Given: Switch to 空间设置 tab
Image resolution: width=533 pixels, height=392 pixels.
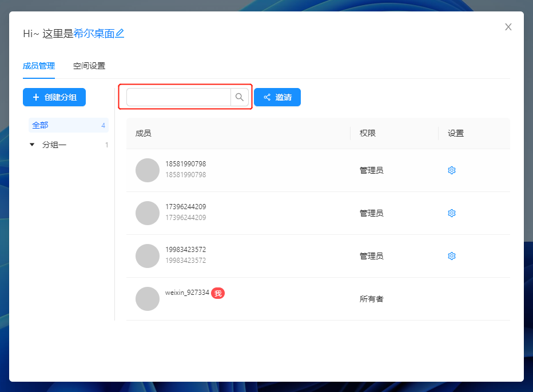Looking at the screenshot, I should (89, 66).
